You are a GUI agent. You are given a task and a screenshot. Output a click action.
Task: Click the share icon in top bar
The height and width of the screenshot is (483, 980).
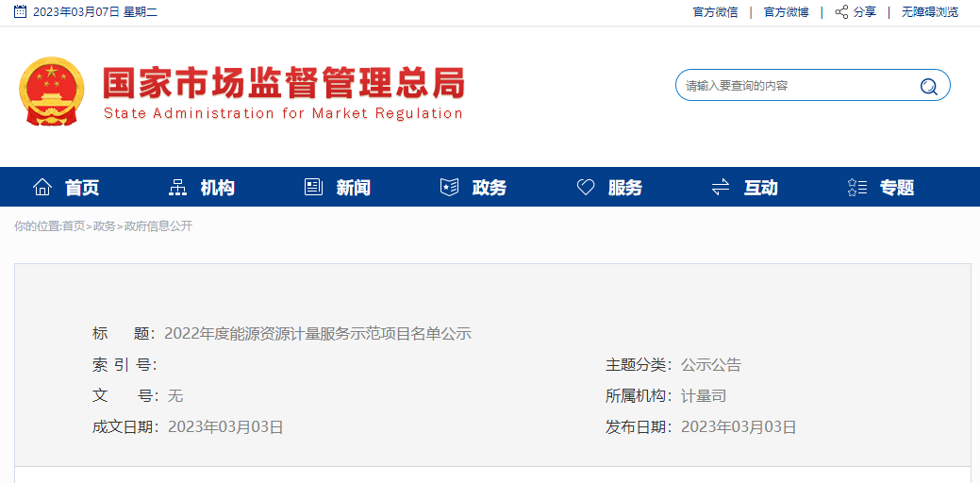pyautogui.click(x=842, y=12)
